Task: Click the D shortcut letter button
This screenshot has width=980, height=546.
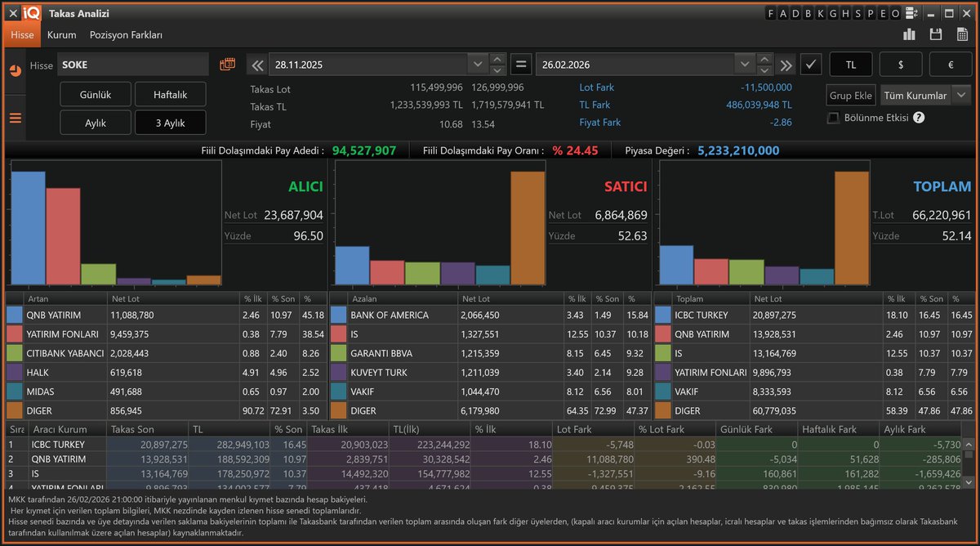Action: pos(796,13)
